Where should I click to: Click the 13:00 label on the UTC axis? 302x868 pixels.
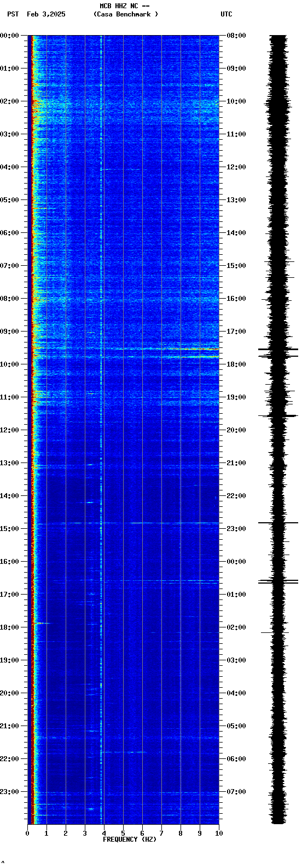236,200
